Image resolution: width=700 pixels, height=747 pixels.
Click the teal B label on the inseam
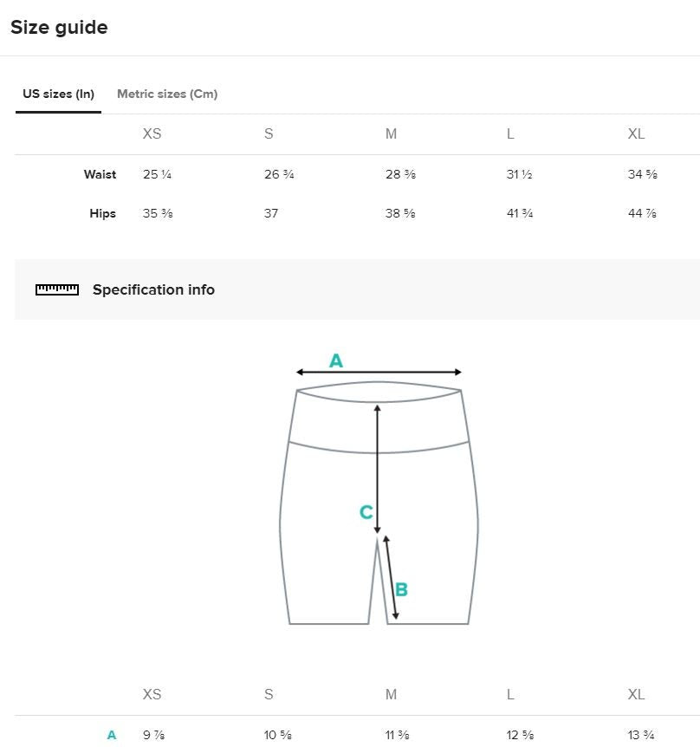[x=401, y=590]
